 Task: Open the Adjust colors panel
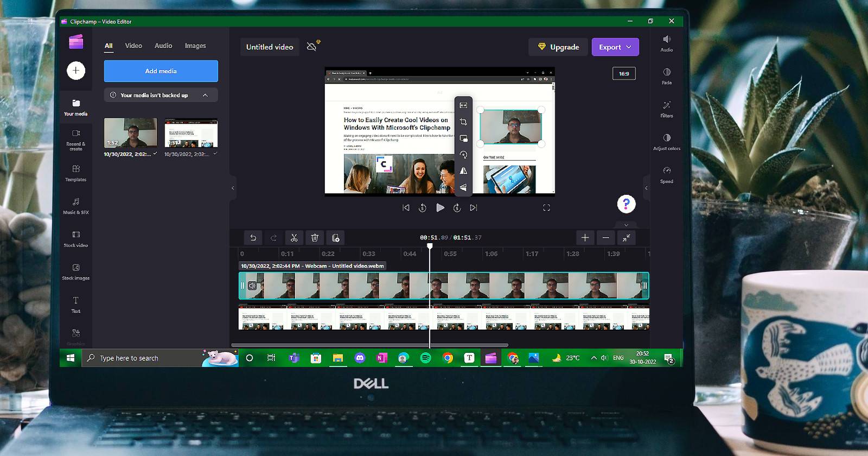(x=667, y=142)
